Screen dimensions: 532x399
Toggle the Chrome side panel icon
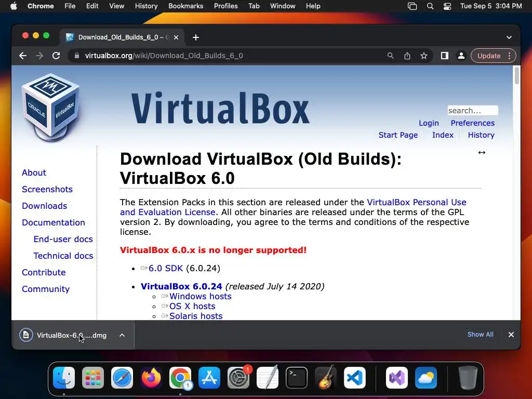point(445,56)
